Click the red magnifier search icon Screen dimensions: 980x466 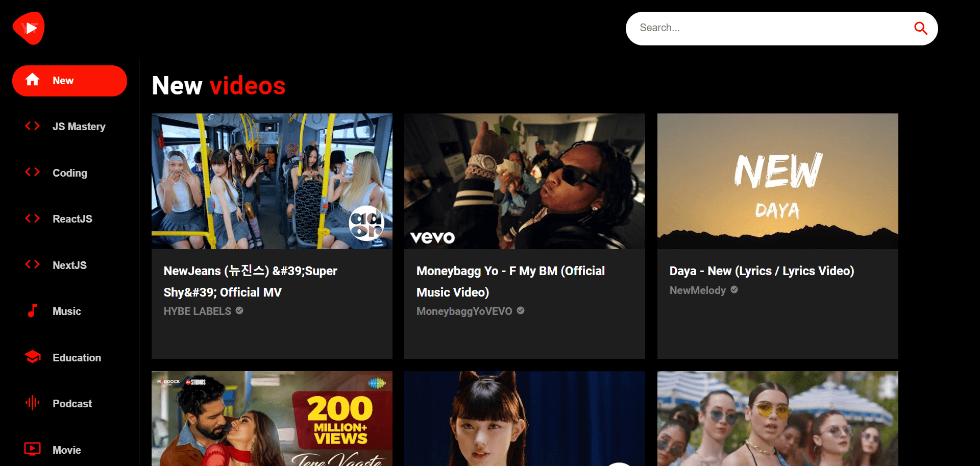920,28
